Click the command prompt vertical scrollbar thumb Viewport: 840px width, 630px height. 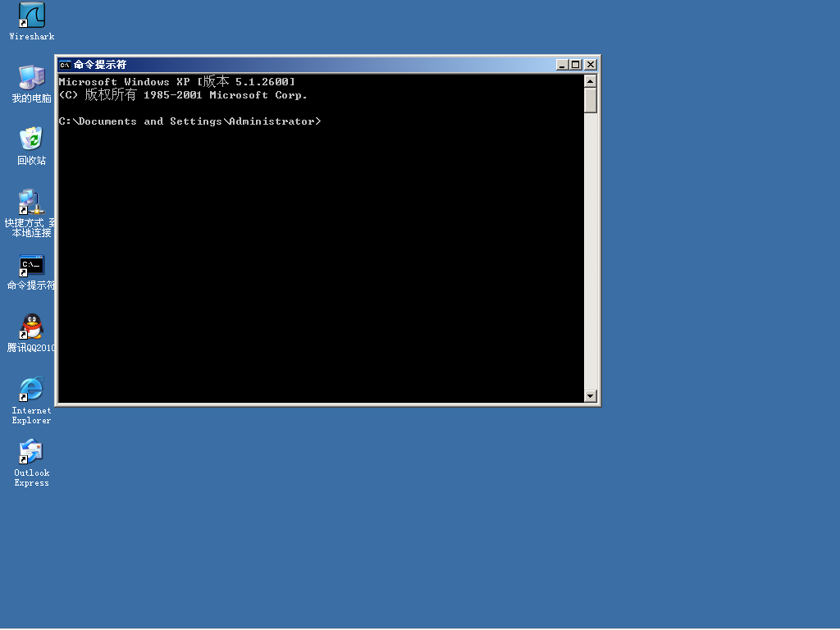591,100
